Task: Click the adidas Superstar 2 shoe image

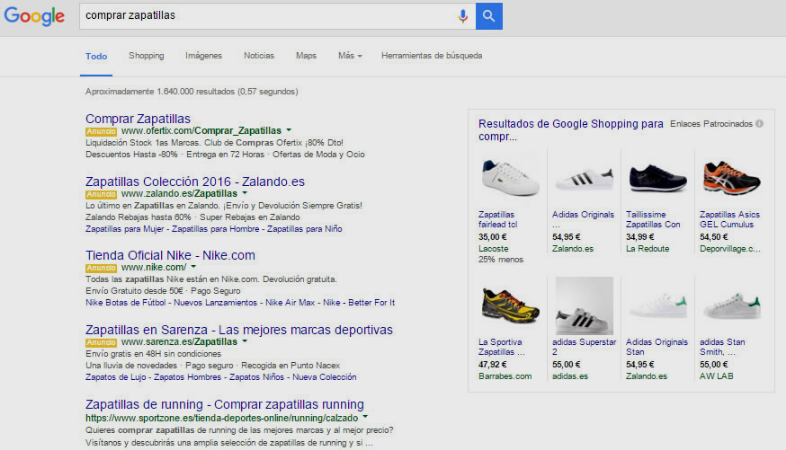Action: coord(583,305)
